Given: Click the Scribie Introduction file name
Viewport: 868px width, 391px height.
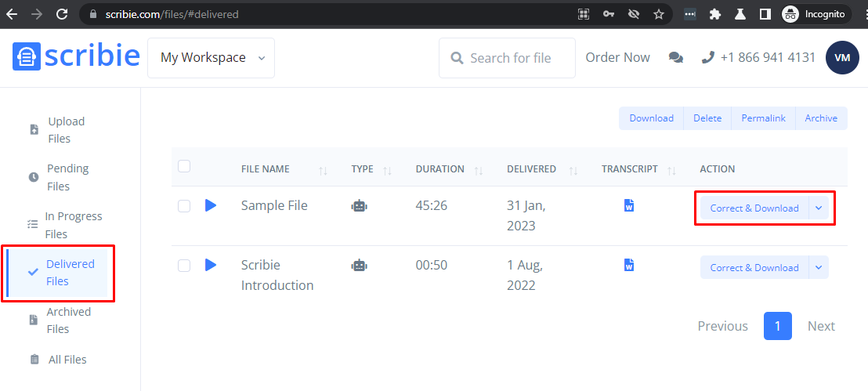Looking at the screenshot, I should click(x=277, y=275).
